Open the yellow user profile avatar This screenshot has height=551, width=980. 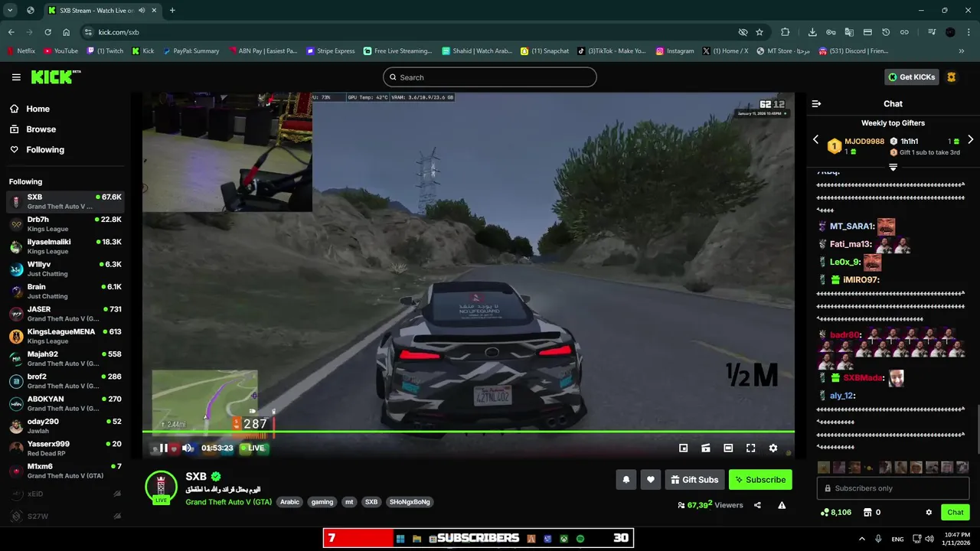(x=952, y=77)
